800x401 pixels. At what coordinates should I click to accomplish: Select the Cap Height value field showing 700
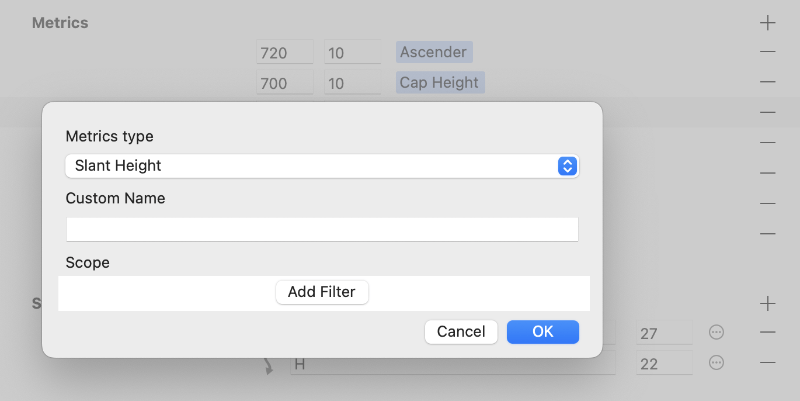(284, 83)
